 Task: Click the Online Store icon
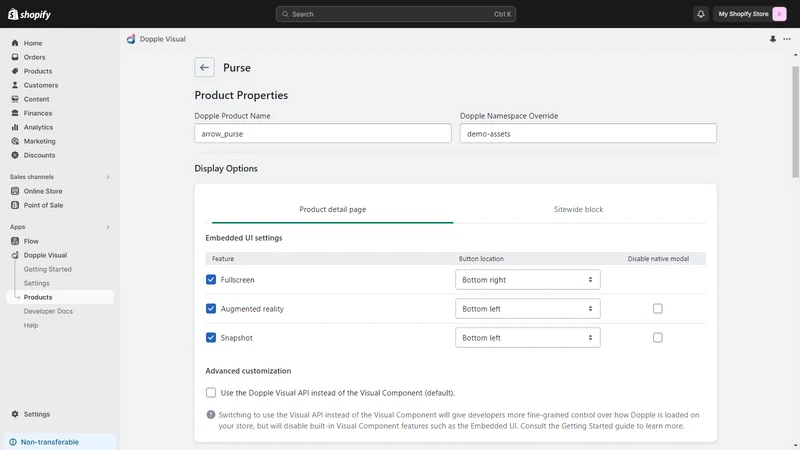pyautogui.click(x=15, y=191)
